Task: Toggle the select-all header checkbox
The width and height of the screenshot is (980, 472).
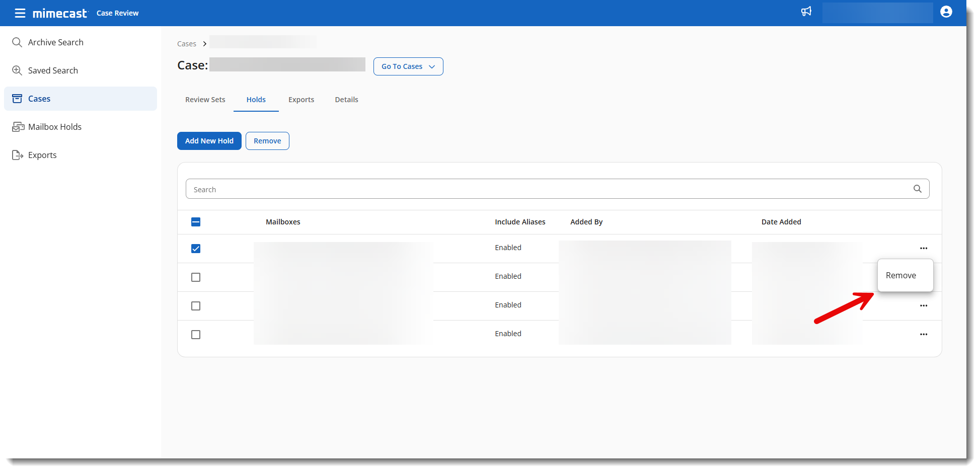Action: click(x=196, y=222)
